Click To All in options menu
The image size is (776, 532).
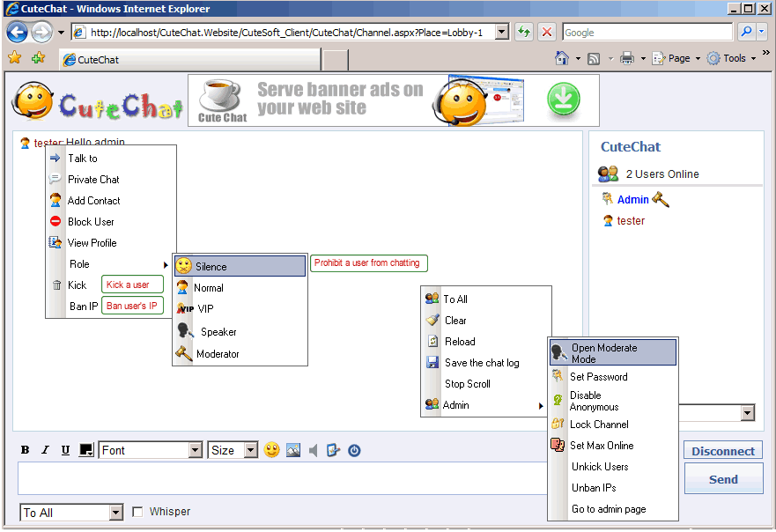485,299
